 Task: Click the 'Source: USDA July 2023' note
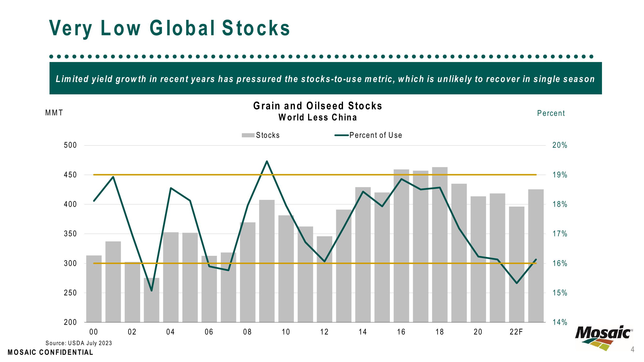pyautogui.click(x=79, y=343)
